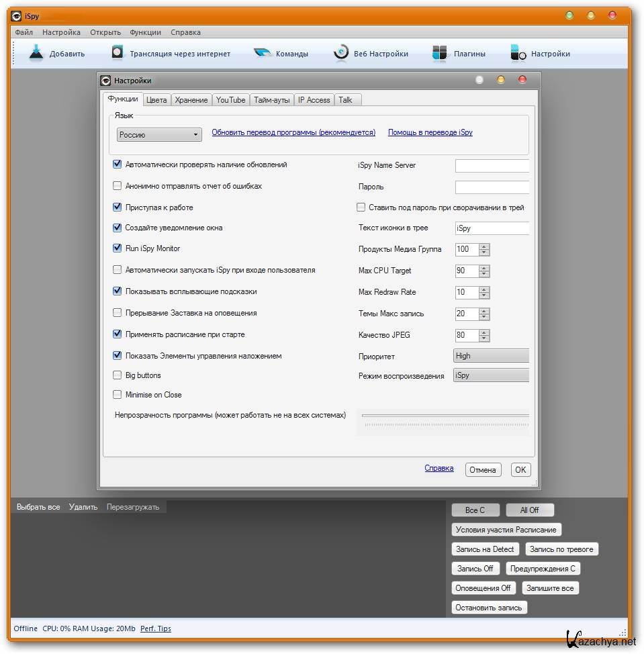Open Настройки icon in main toolbar
This screenshot has width=644, height=654.
pyautogui.click(x=518, y=54)
